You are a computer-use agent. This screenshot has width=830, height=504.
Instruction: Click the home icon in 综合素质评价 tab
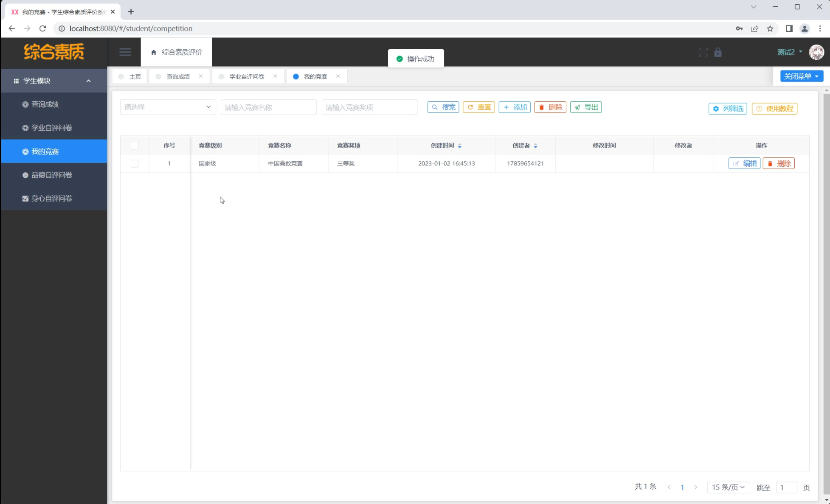[154, 52]
